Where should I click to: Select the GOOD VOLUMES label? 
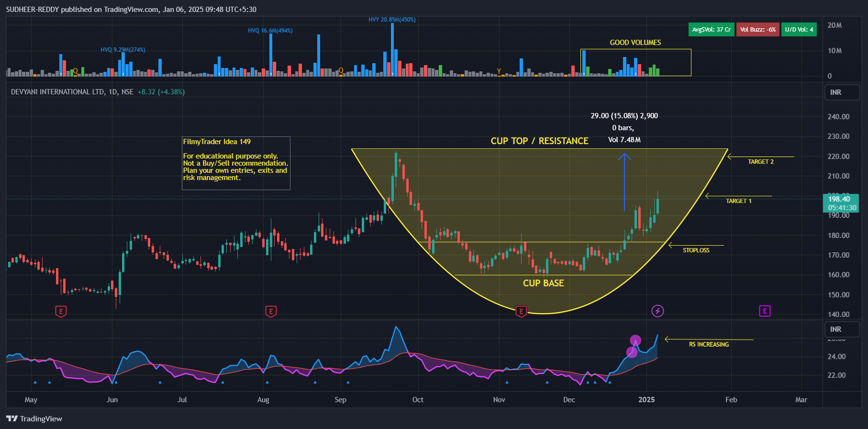635,43
